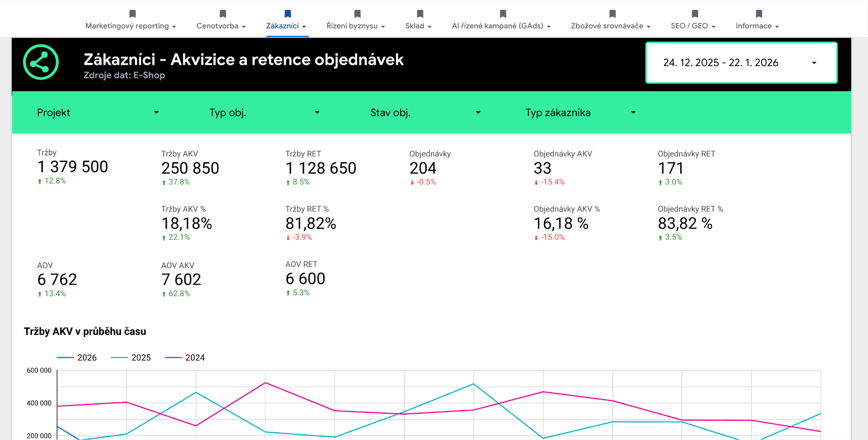Image resolution: width=868 pixels, height=440 pixels.
Task: Click the Tržby RET value 1 128 650
Action: [321, 168]
